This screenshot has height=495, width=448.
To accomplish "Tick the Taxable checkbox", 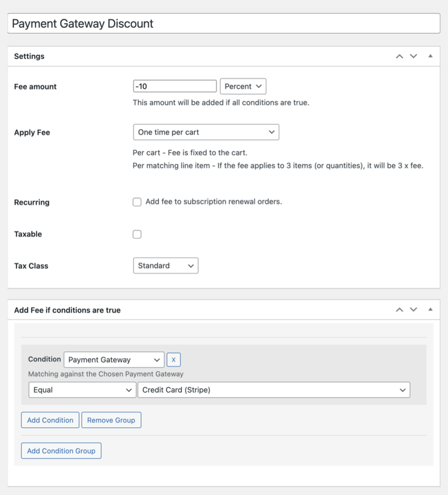I will click(x=137, y=234).
